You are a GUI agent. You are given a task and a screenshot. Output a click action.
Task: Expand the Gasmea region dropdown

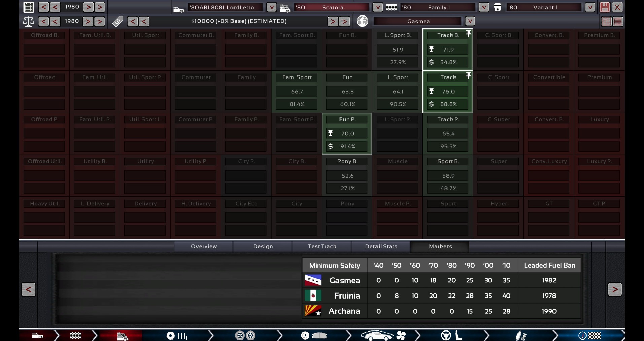pos(470,21)
